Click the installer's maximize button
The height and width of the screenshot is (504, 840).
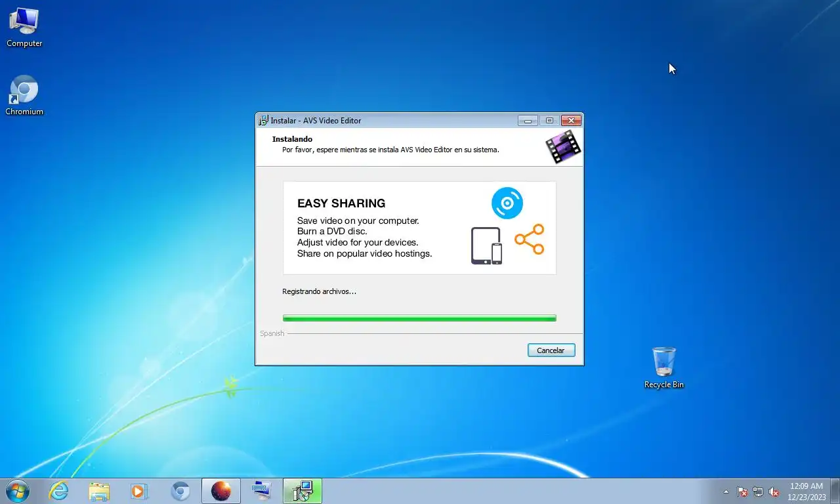coord(549,121)
